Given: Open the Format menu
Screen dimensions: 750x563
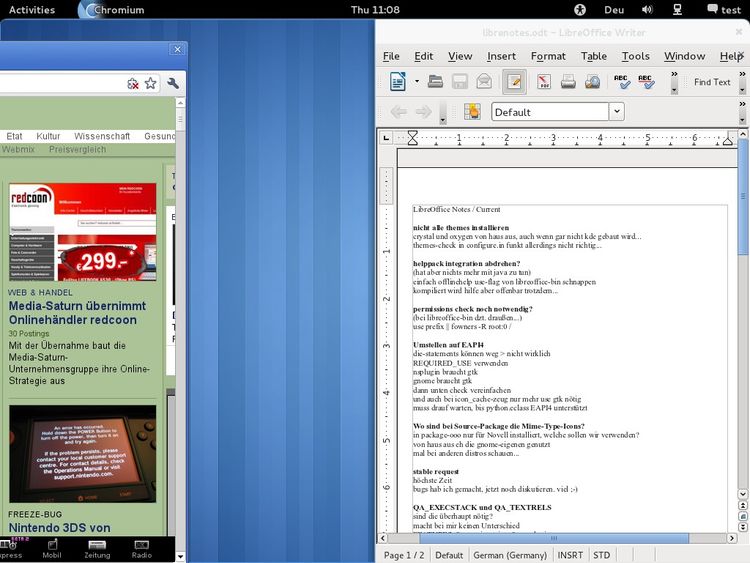Looking at the screenshot, I should [x=548, y=56].
